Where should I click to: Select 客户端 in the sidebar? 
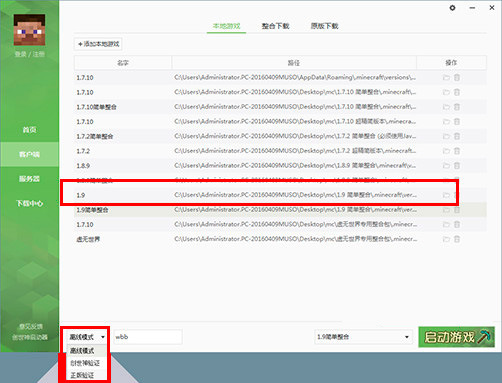[29, 154]
